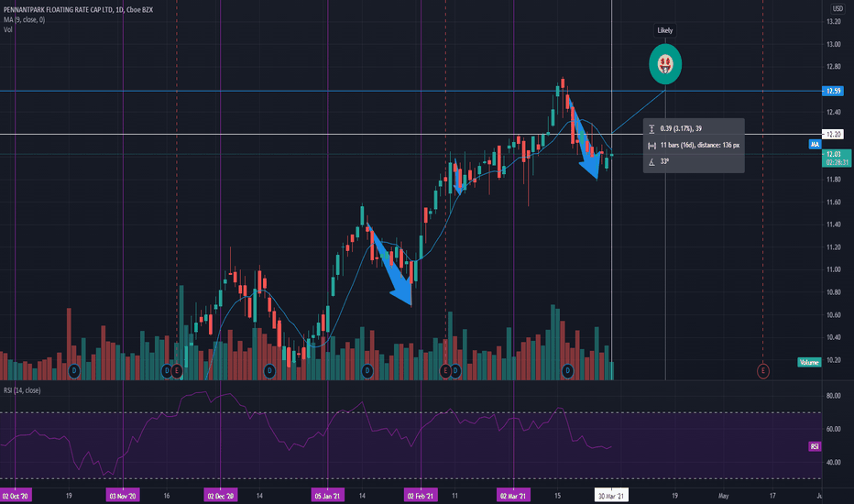Screen dimensions: 854x504
Task: Click the 11.00 price axis value
Action: click(x=833, y=269)
